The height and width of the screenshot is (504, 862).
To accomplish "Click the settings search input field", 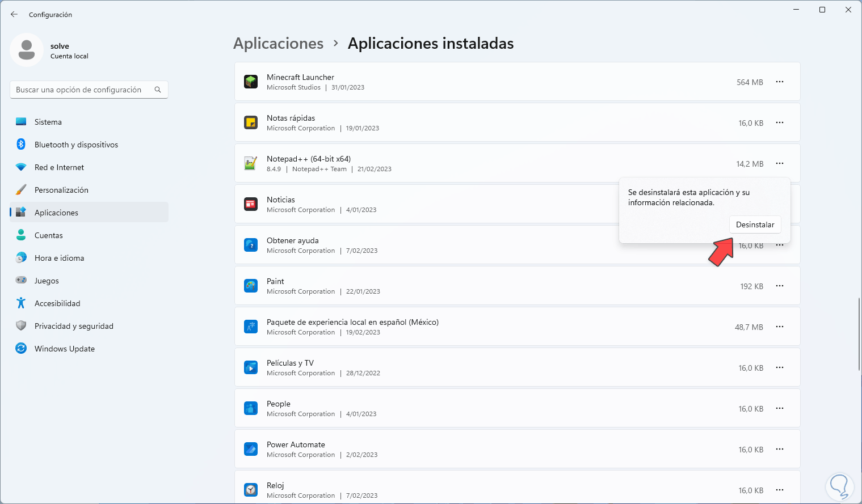I will point(82,90).
